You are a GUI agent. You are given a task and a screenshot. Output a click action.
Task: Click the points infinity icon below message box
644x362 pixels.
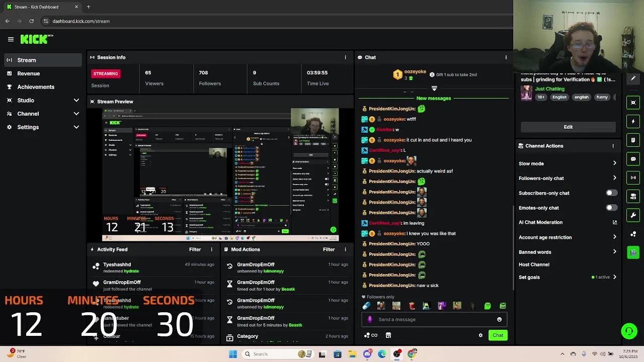371,335
